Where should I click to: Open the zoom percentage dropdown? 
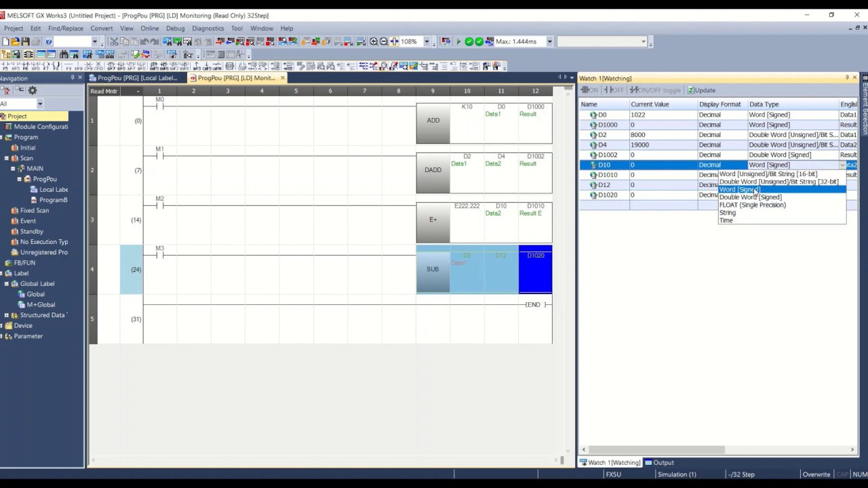point(427,41)
